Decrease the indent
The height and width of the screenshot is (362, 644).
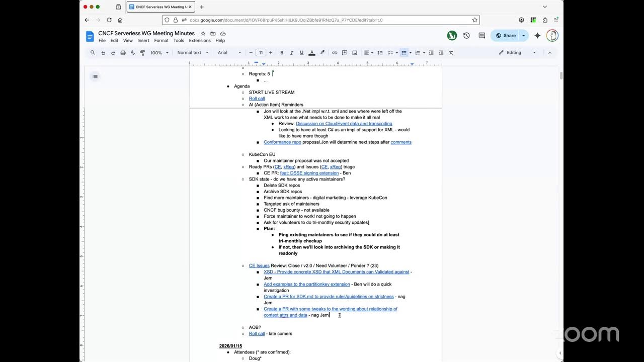coord(431,52)
